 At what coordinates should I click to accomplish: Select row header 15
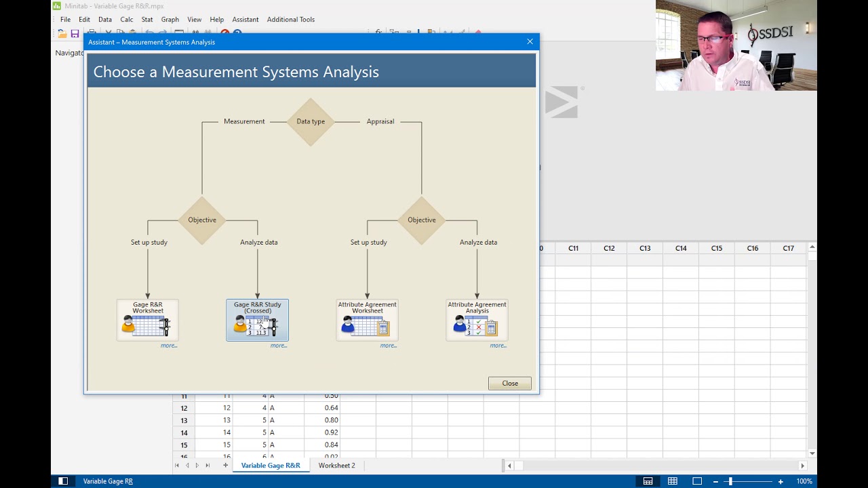[x=184, y=445]
